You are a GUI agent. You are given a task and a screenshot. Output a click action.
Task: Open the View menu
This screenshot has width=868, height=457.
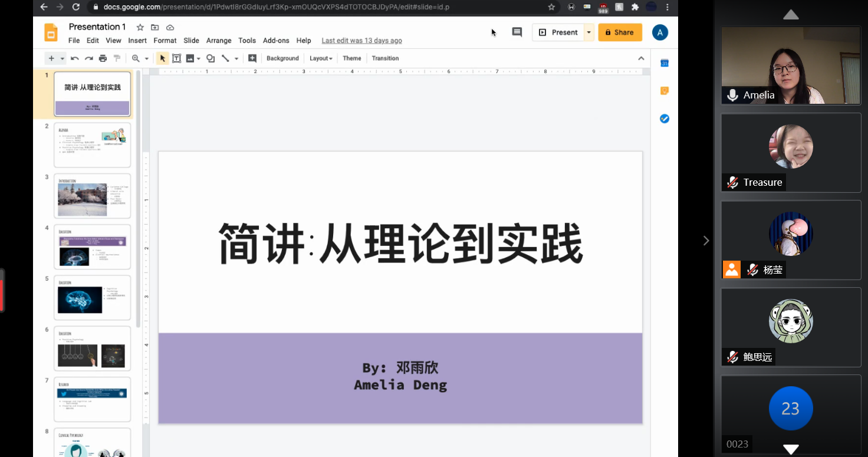[x=113, y=41]
